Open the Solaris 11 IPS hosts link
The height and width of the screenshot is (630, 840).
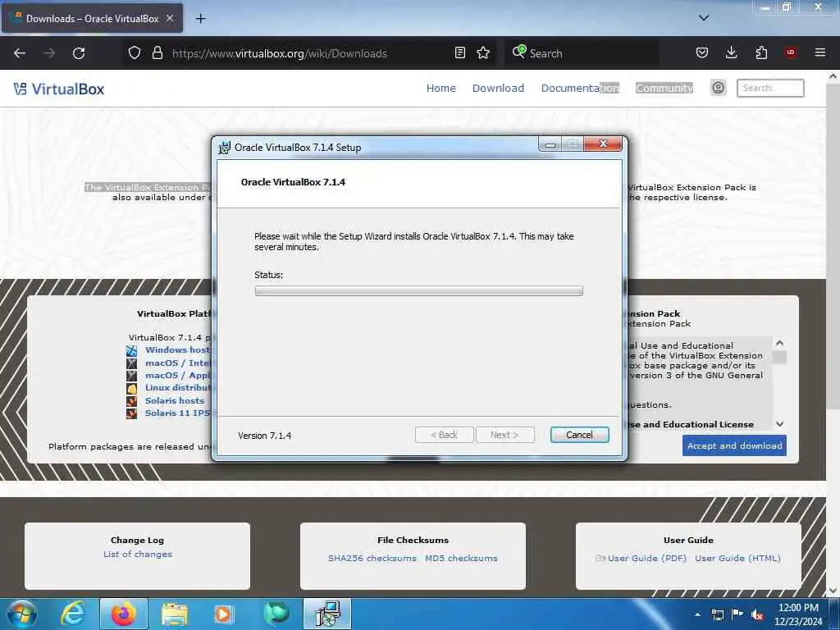coord(177,413)
